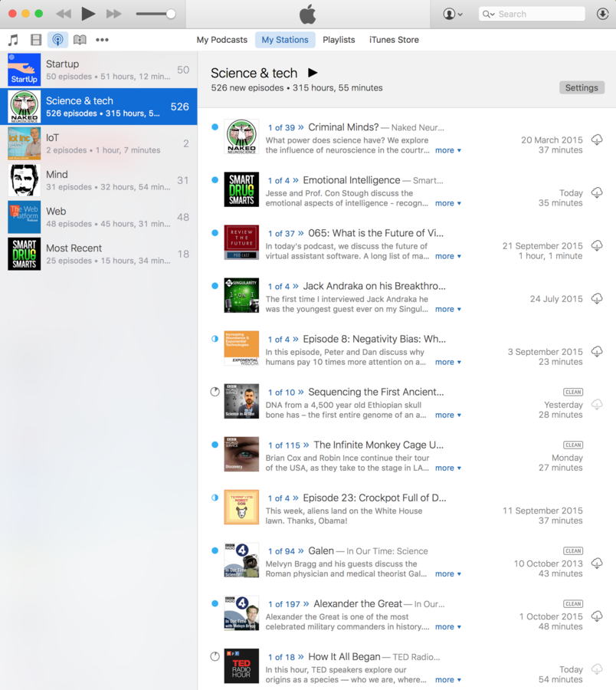Screen dimensions: 616x690
Task: Select the Startup station
Action: pos(99,70)
